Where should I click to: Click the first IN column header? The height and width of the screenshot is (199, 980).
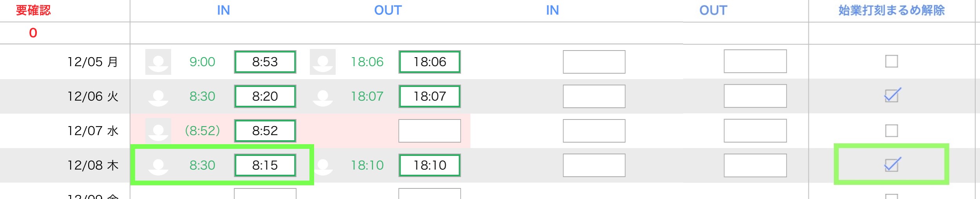pyautogui.click(x=223, y=10)
